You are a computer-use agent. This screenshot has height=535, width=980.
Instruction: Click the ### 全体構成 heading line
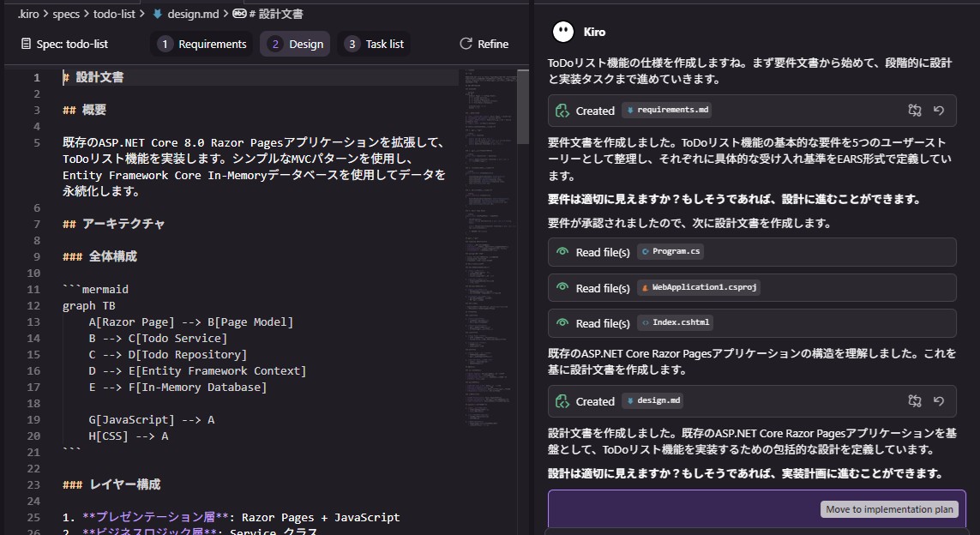100,256
